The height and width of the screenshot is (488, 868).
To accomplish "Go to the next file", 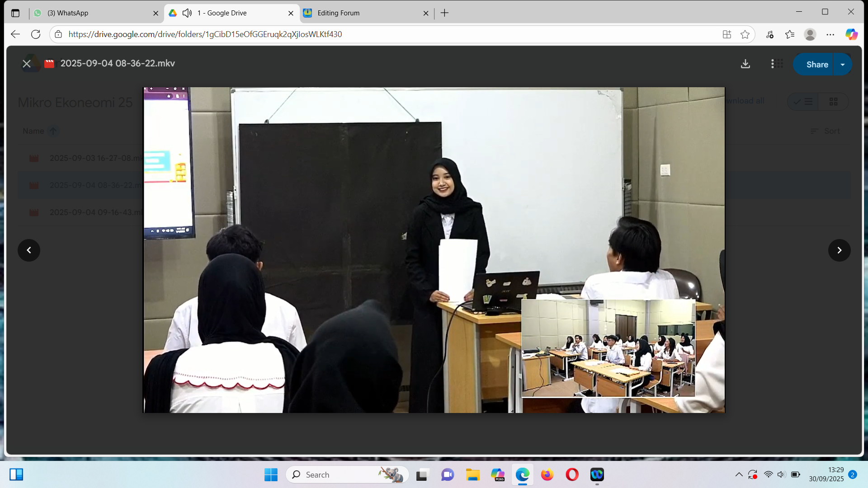I will tap(839, 250).
